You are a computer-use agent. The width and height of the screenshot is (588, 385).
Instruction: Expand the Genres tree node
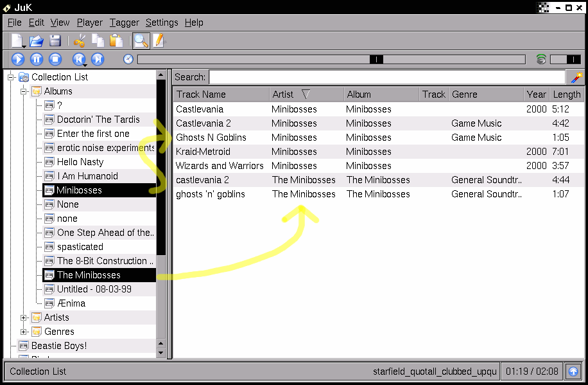tap(24, 332)
